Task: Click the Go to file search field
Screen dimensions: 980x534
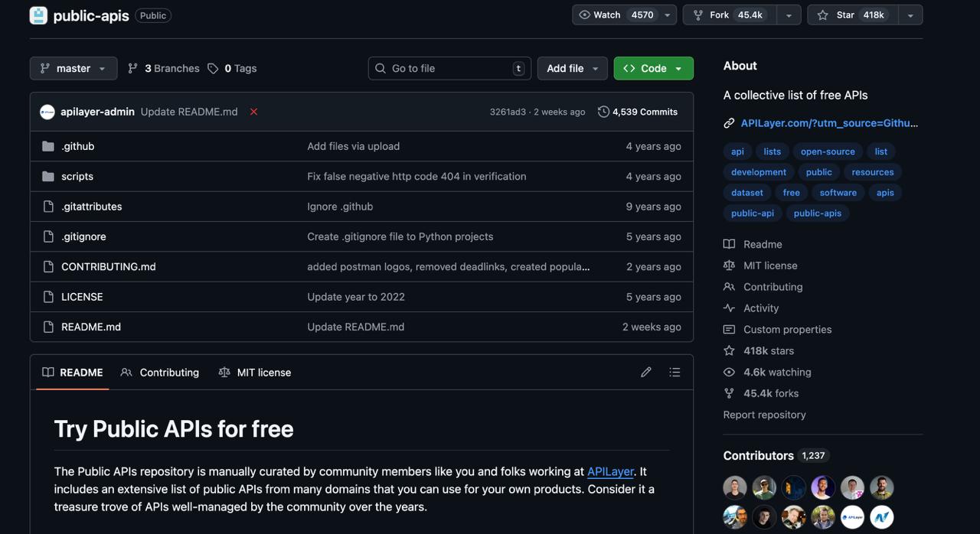Action: pos(450,68)
